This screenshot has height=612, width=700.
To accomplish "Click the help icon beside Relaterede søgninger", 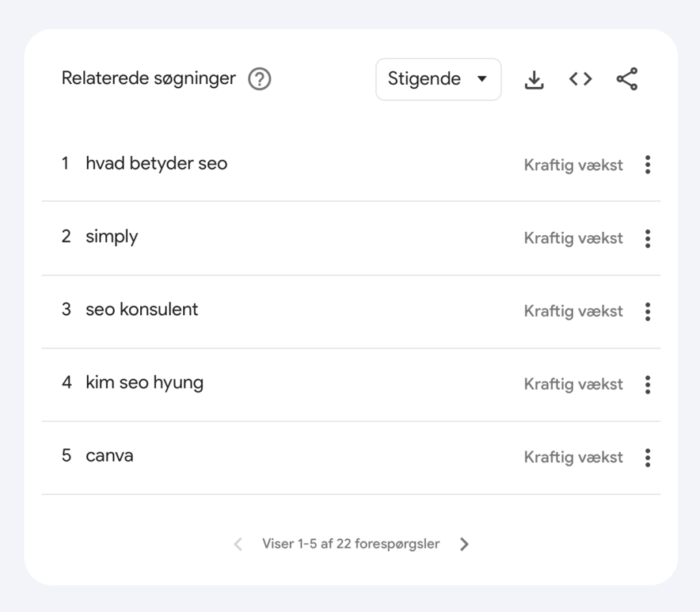I will 259,79.
